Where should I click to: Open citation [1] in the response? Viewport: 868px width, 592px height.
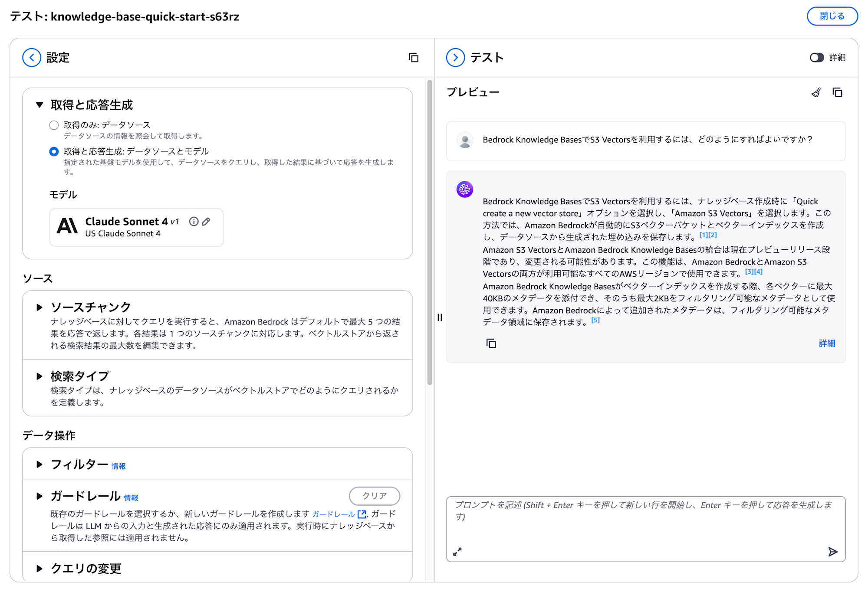point(704,235)
